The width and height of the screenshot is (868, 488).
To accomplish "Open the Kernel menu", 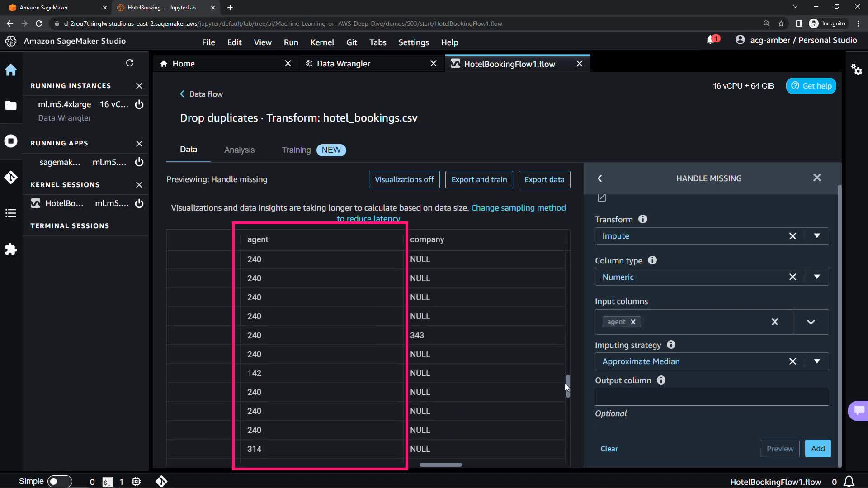I will click(322, 42).
